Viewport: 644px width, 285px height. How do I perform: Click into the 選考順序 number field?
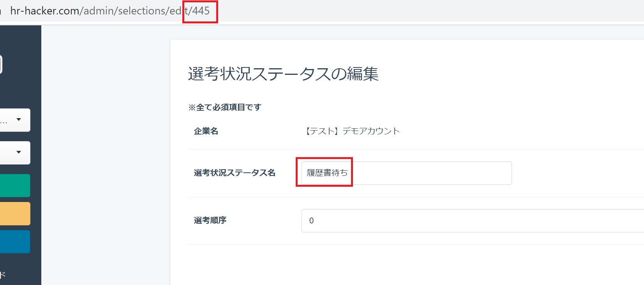tap(468, 221)
